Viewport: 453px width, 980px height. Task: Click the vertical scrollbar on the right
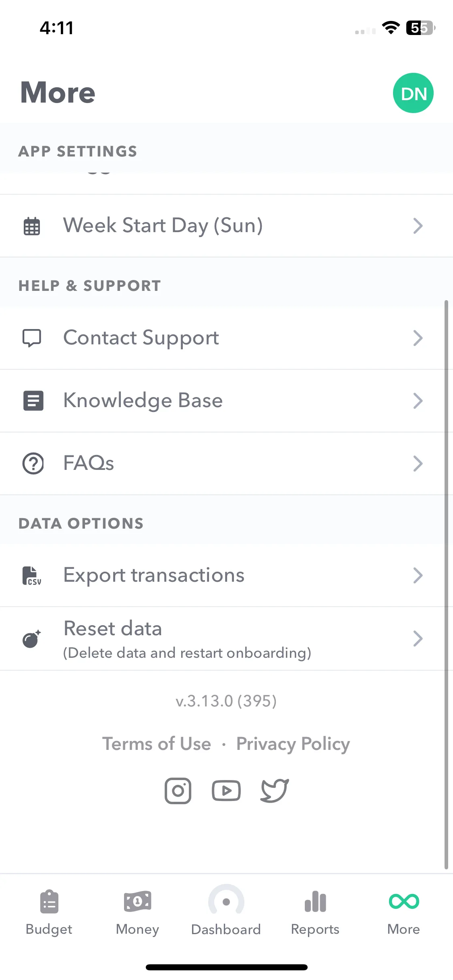(x=446, y=584)
